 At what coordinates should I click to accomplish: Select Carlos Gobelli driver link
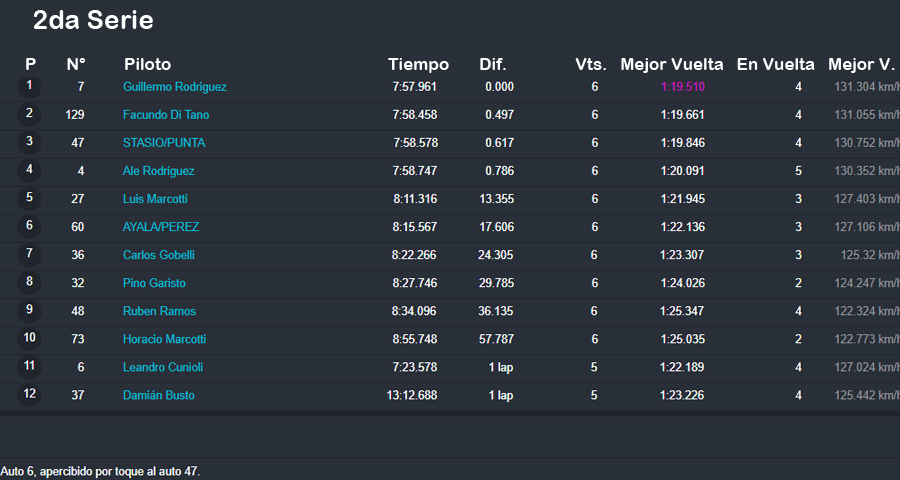click(x=158, y=255)
